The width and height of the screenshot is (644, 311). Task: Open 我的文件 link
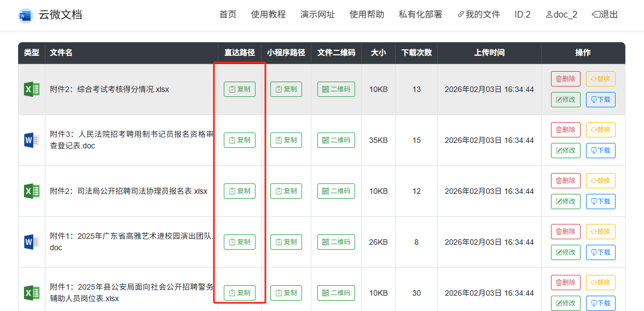(x=479, y=15)
